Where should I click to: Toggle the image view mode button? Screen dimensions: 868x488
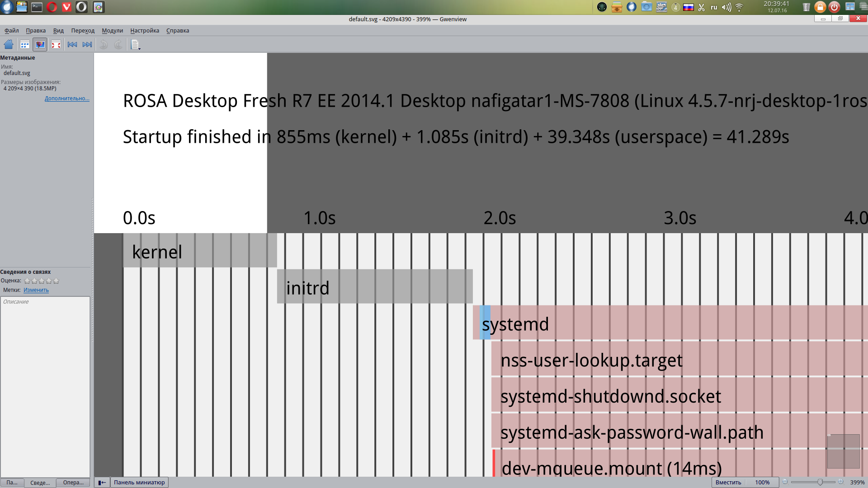coord(40,44)
